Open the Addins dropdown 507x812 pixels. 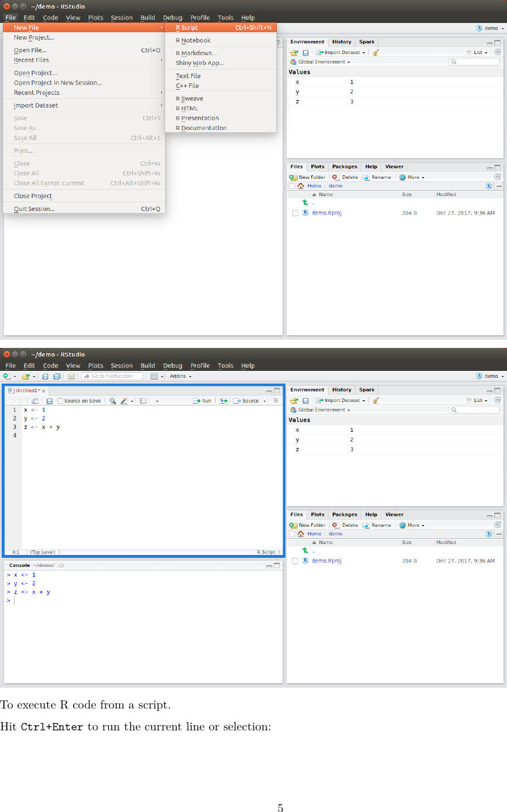tap(180, 376)
